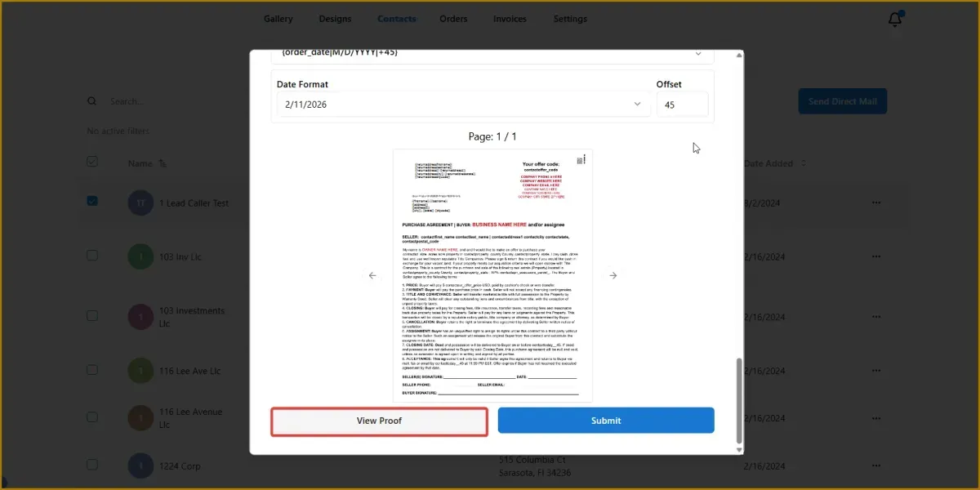Open the Settings tab
980x490 pixels.
(x=570, y=19)
